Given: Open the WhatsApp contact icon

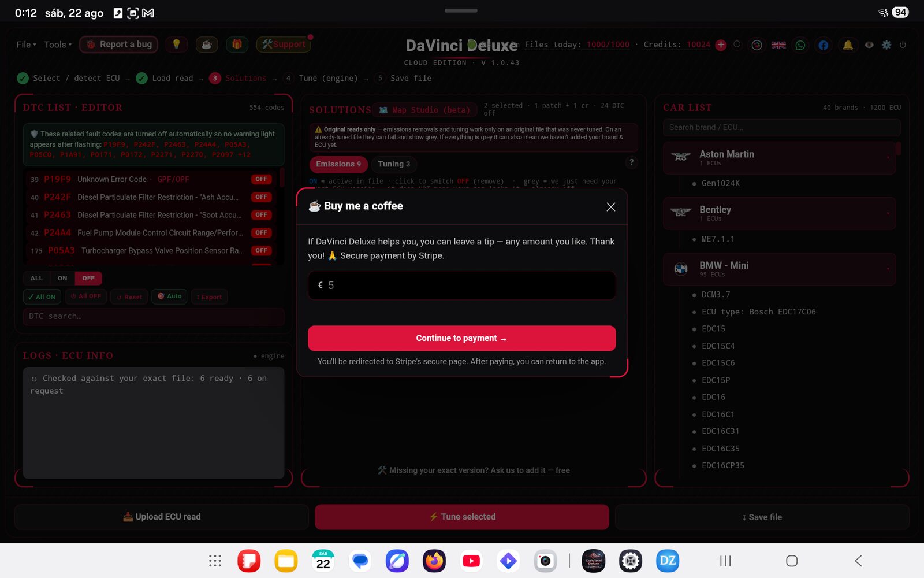Looking at the screenshot, I should pos(800,45).
